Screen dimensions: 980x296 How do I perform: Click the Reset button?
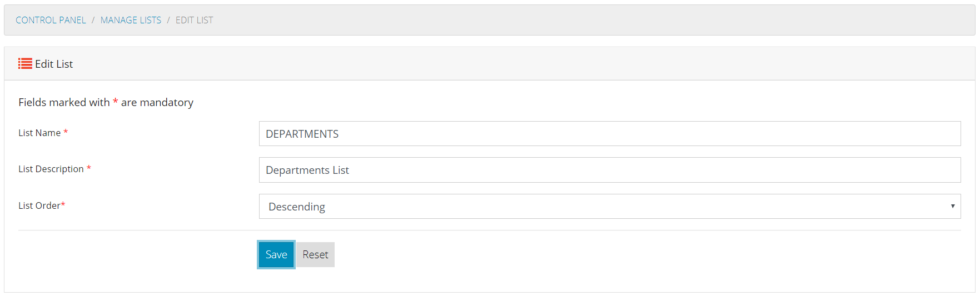[x=315, y=254]
